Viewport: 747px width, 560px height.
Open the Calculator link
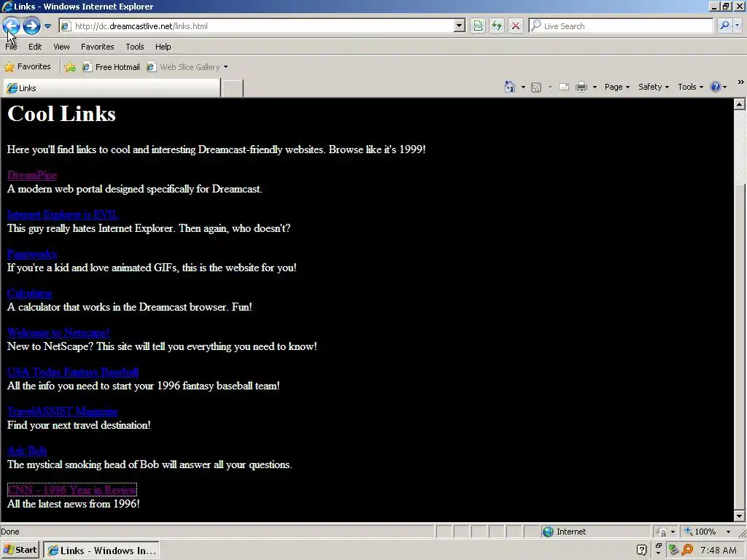pyautogui.click(x=29, y=293)
